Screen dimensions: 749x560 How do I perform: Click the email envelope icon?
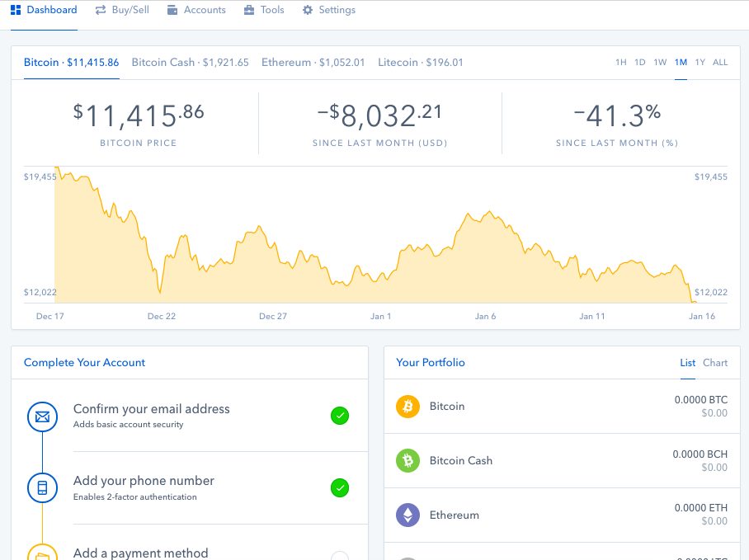tap(43, 416)
